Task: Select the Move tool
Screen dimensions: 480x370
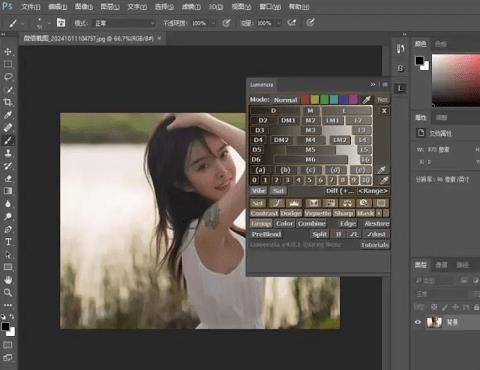Action: point(8,52)
